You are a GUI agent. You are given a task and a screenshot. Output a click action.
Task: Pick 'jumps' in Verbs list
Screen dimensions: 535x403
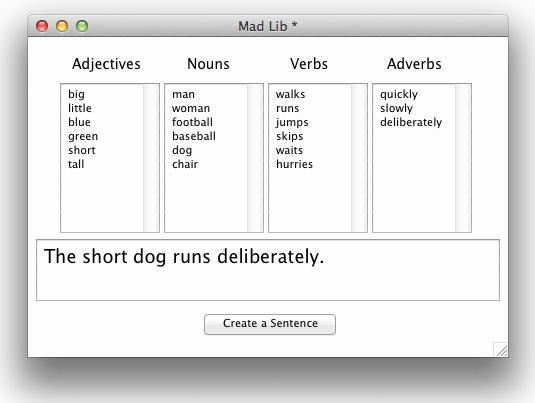(x=292, y=123)
